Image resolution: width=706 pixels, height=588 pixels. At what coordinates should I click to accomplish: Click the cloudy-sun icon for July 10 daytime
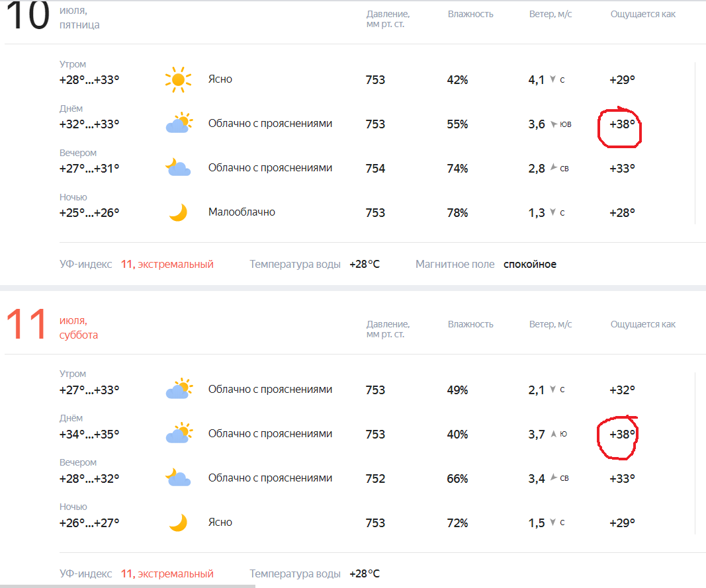pyautogui.click(x=179, y=122)
